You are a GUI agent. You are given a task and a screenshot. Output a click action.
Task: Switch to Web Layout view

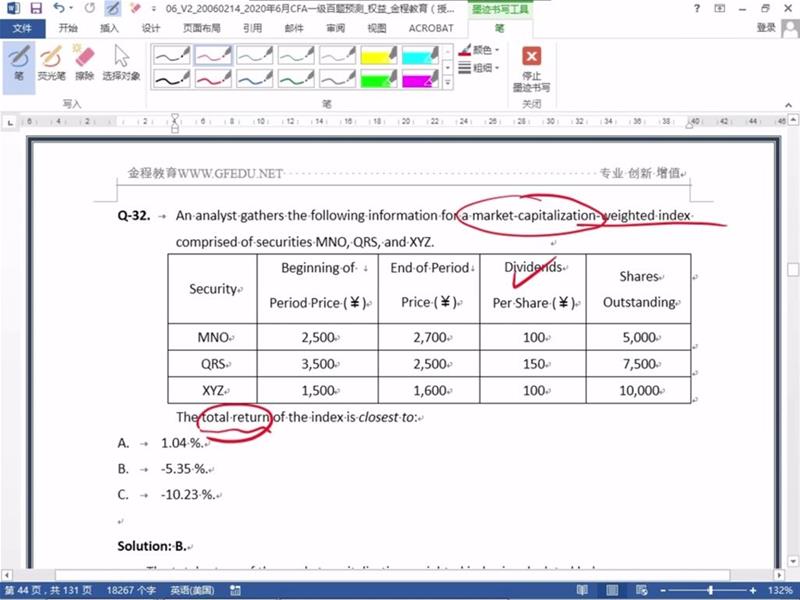point(641,590)
